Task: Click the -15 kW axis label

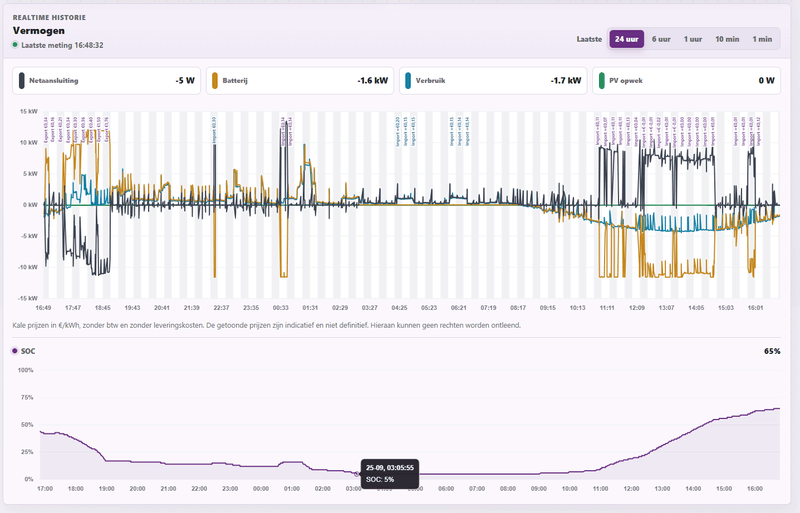Action: [x=28, y=298]
